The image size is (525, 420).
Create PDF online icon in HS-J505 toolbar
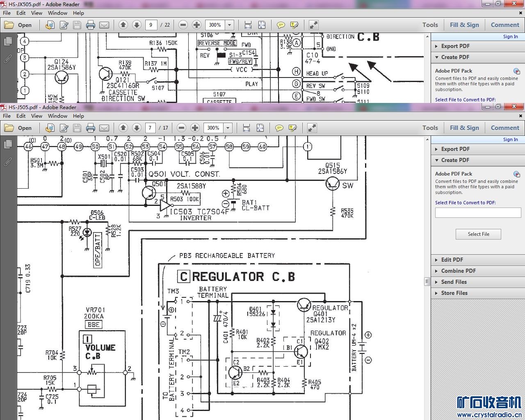[50, 128]
